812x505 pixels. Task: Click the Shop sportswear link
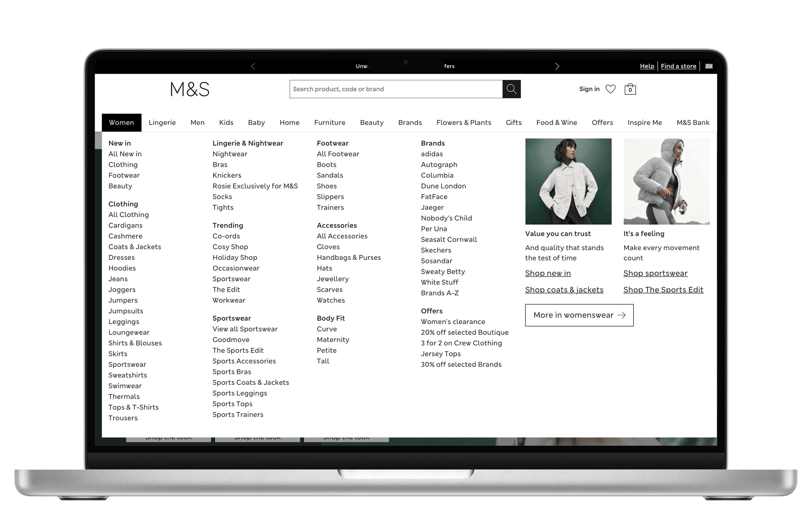655,273
